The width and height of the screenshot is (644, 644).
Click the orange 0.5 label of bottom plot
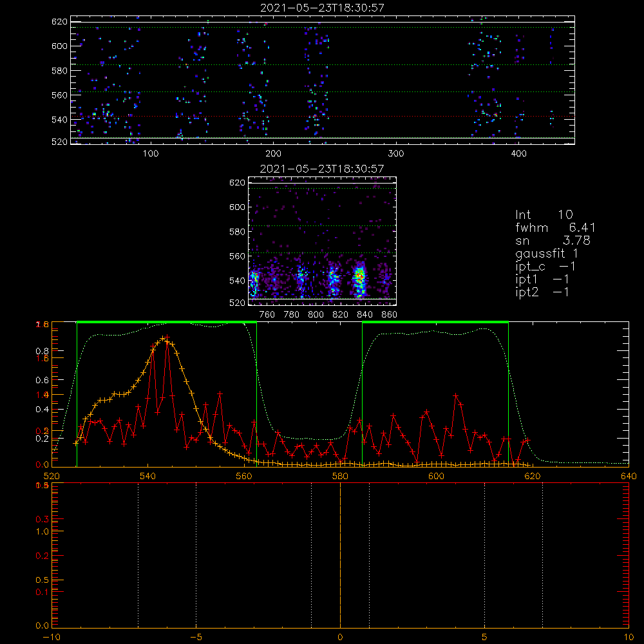[x=43, y=580]
